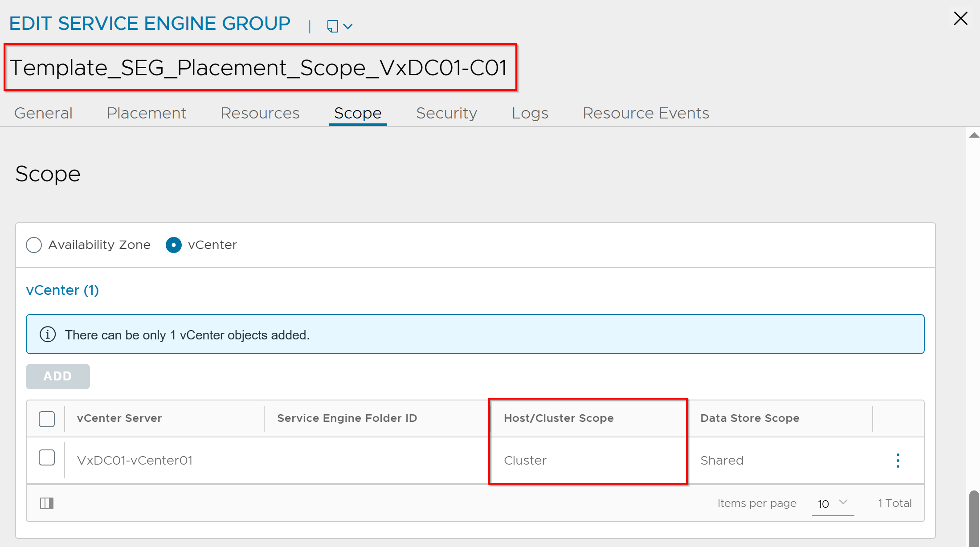Go to the Security tab

tap(446, 113)
